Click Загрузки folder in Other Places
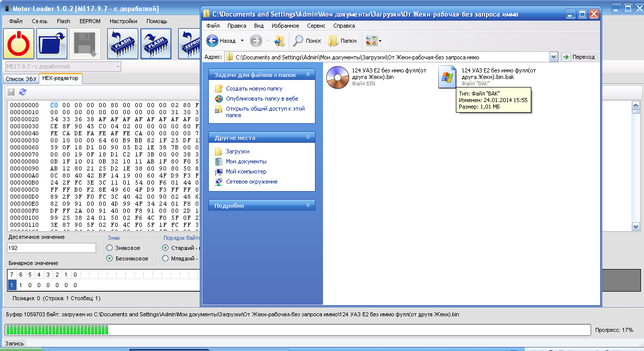The image size is (644, 351). [x=237, y=151]
